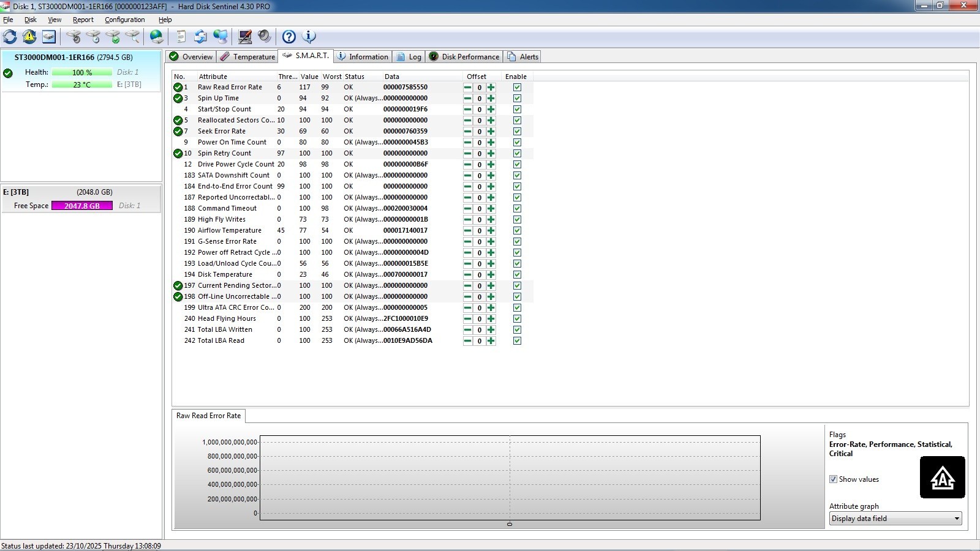Select the Raw Read Error Rate graph tab
The width and height of the screenshot is (980, 551).
click(209, 416)
